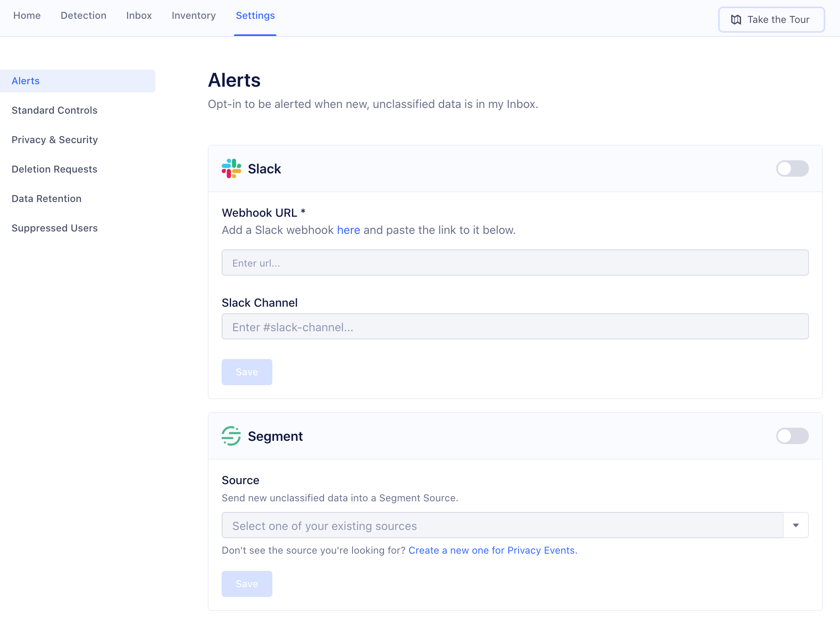The height and width of the screenshot is (624, 840).
Task: Open the Suppressed Users settings section
Action: 55,228
